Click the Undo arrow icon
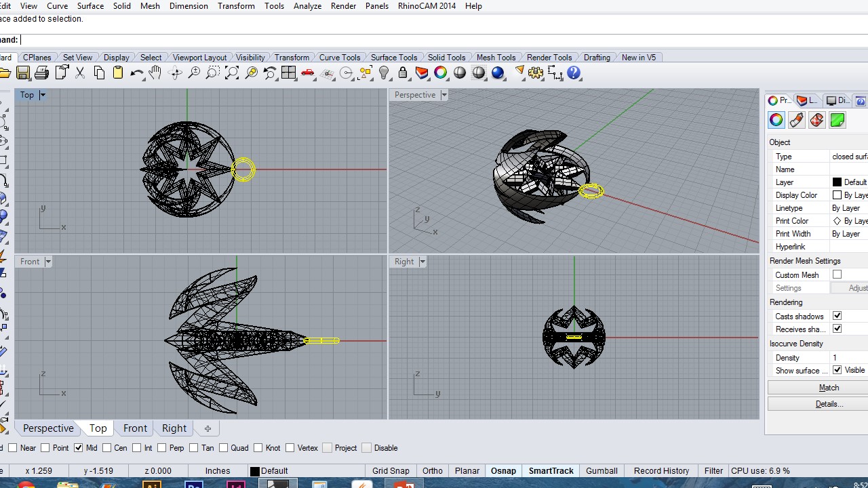868x488 pixels. [137, 73]
